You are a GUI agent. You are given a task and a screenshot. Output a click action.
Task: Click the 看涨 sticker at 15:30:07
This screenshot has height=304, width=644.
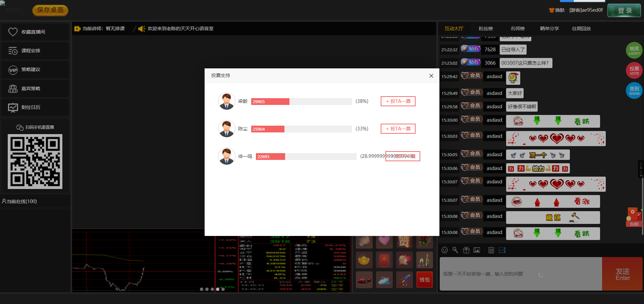click(553, 201)
